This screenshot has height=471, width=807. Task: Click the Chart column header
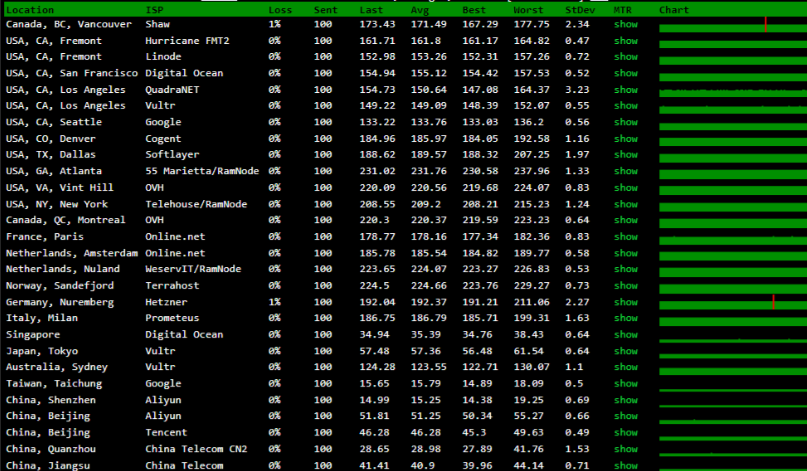point(674,10)
